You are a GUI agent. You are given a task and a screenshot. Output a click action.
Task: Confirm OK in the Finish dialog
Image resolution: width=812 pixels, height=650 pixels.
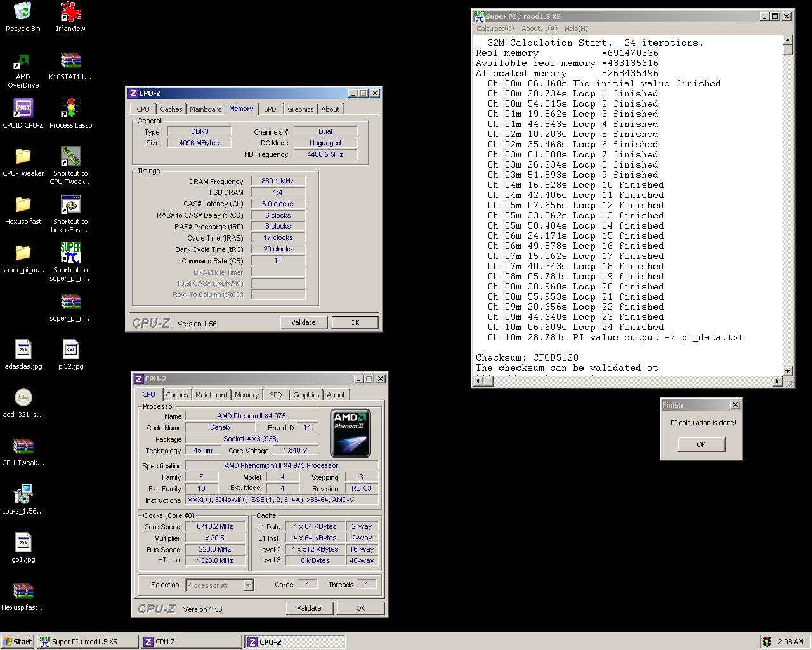coord(701,444)
